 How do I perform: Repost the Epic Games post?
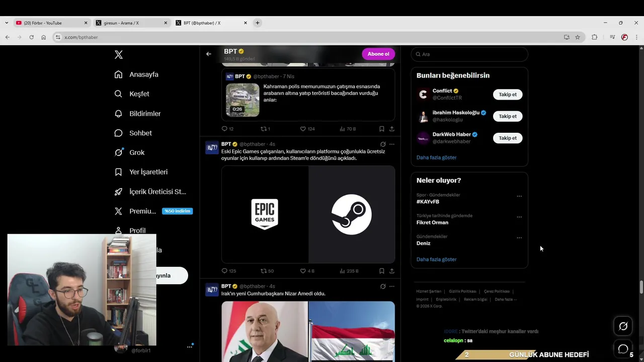267,271
